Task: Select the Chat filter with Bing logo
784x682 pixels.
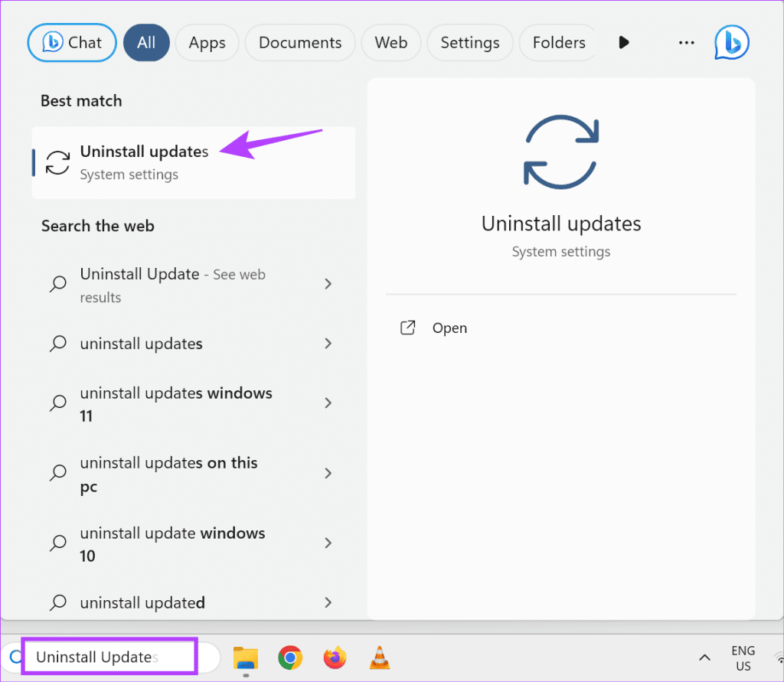Action: (71, 43)
